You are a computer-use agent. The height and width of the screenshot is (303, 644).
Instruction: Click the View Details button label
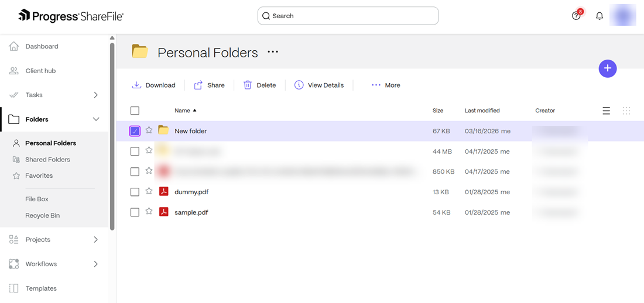[326, 85]
